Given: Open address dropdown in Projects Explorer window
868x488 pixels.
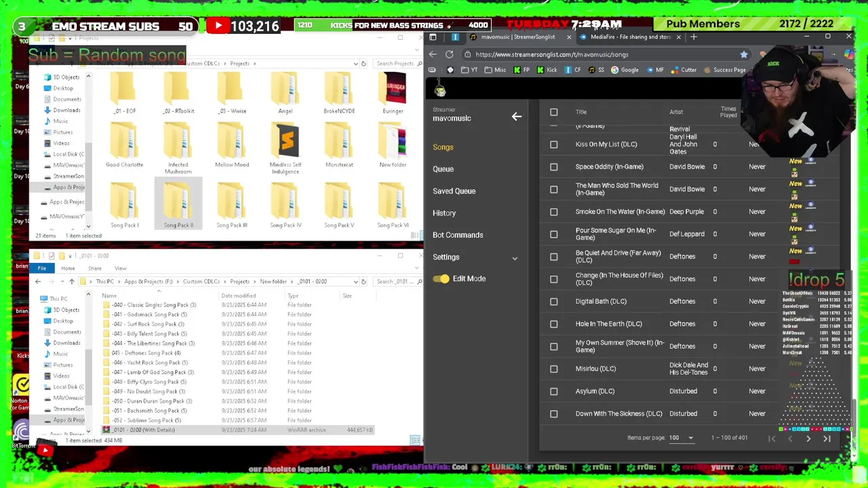Looking at the screenshot, I should [x=355, y=64].
